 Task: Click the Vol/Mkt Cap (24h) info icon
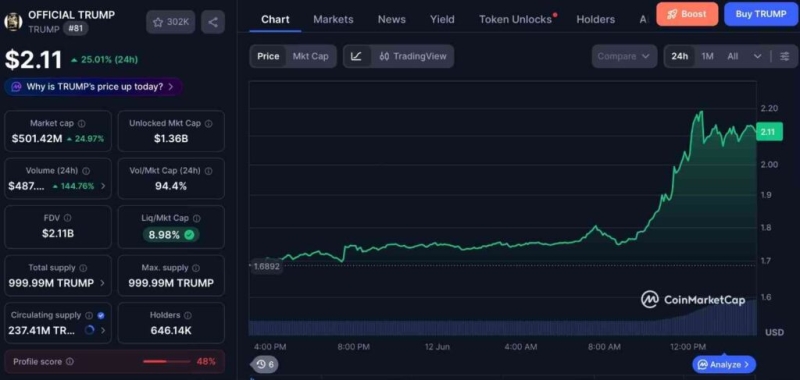coord(209,171)
